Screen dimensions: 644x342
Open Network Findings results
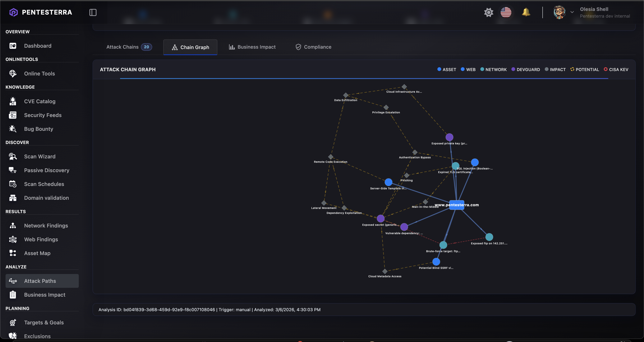46,226
